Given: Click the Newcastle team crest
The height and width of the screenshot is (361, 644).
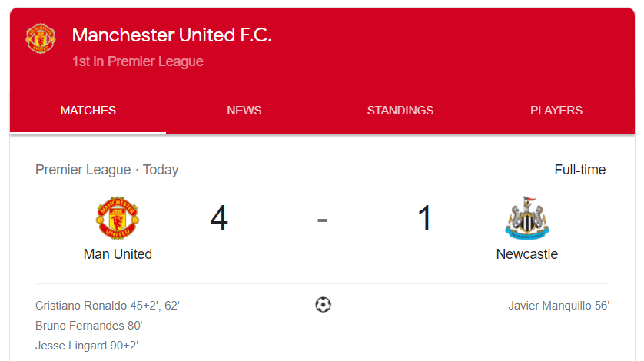Looking at the screenshot, I should (527, 218).
